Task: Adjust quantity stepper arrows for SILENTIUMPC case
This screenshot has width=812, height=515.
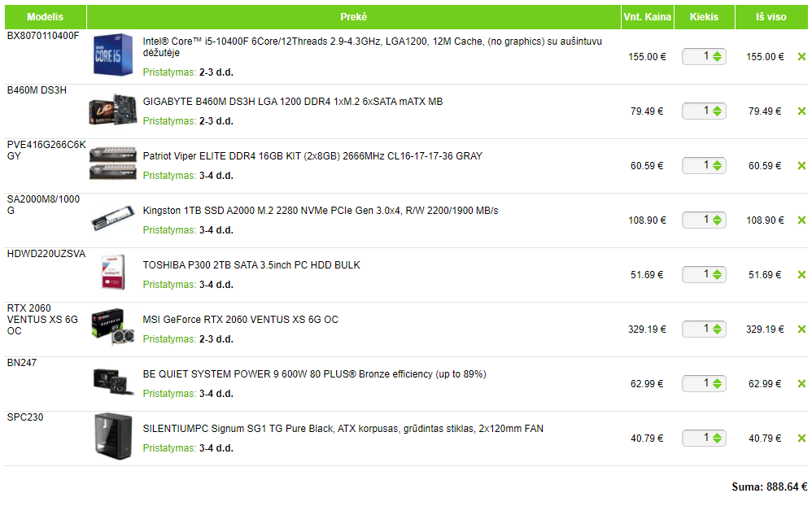Action: point(718,438)
